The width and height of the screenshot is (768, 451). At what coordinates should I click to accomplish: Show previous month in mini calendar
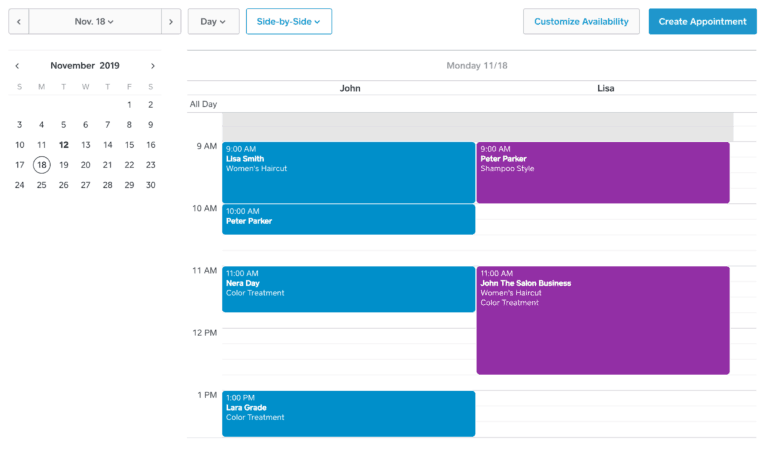pos(17,66)
